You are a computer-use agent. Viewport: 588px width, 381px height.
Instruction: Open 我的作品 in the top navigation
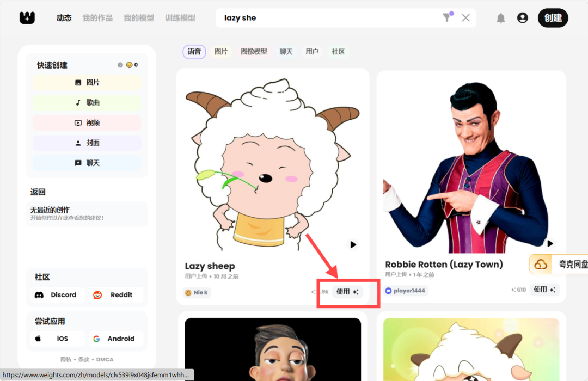click(97, 17)
